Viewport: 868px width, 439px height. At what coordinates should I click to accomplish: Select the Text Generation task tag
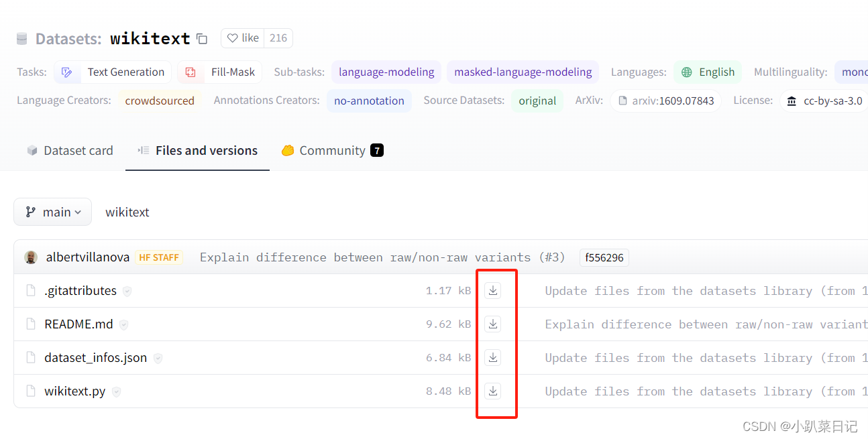(x=113, y=72)
